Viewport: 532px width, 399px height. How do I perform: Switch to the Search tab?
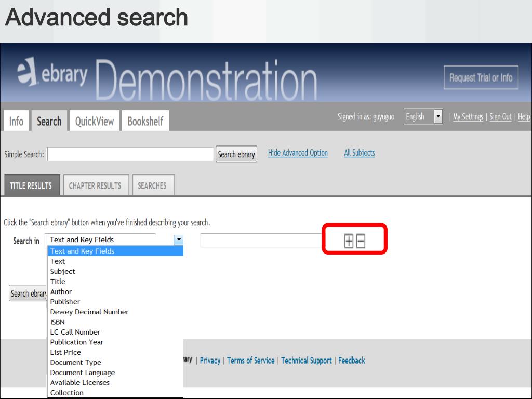coord(49,121)
